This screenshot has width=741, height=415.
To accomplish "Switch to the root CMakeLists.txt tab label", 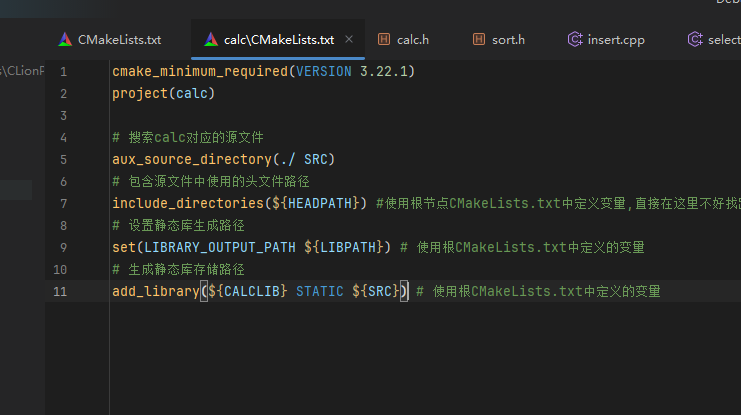I will click(x=119, y=40).
